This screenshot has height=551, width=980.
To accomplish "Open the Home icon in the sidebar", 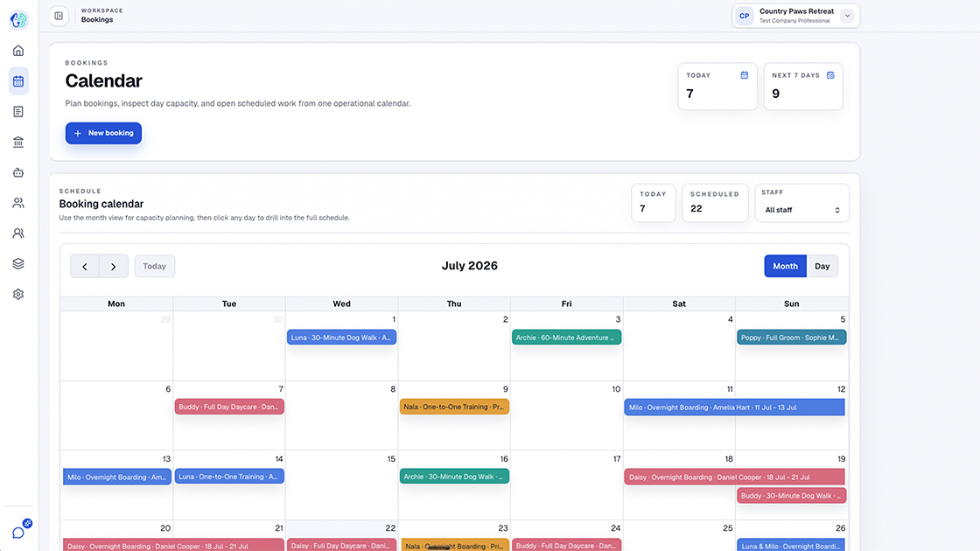I will click(18, 51).
